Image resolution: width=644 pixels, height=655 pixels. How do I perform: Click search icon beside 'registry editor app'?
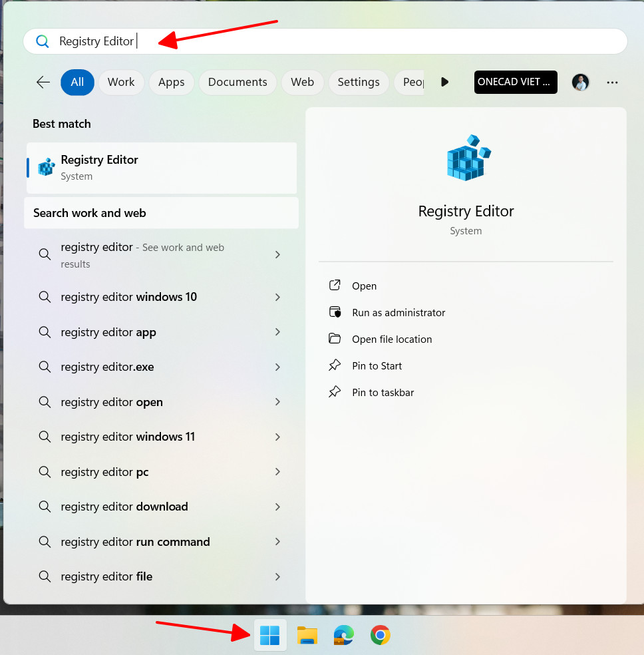pyautogui.click(x=45, y=332)
